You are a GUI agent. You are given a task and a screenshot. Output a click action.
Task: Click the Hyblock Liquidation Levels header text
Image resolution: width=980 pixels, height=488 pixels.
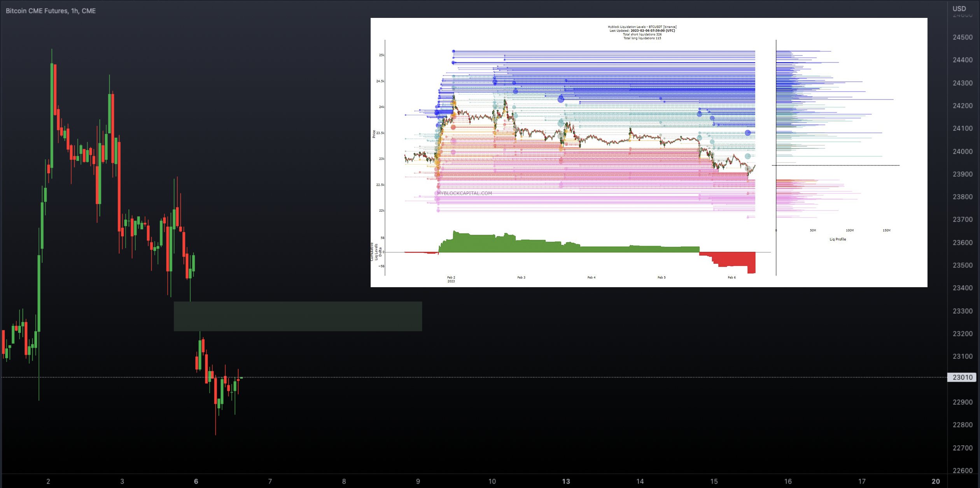(642, 27)
